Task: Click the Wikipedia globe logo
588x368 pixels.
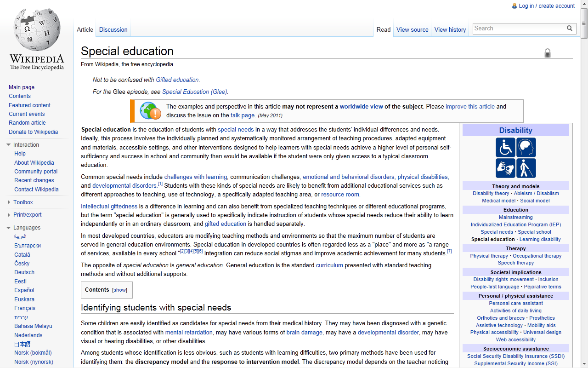Action: (x=37, y=30)
